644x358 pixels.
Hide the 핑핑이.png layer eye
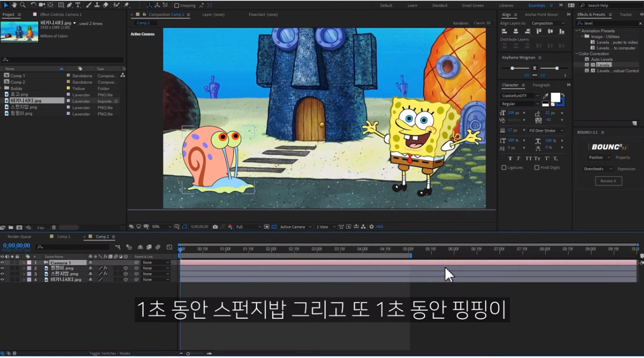tap(3, 268)
